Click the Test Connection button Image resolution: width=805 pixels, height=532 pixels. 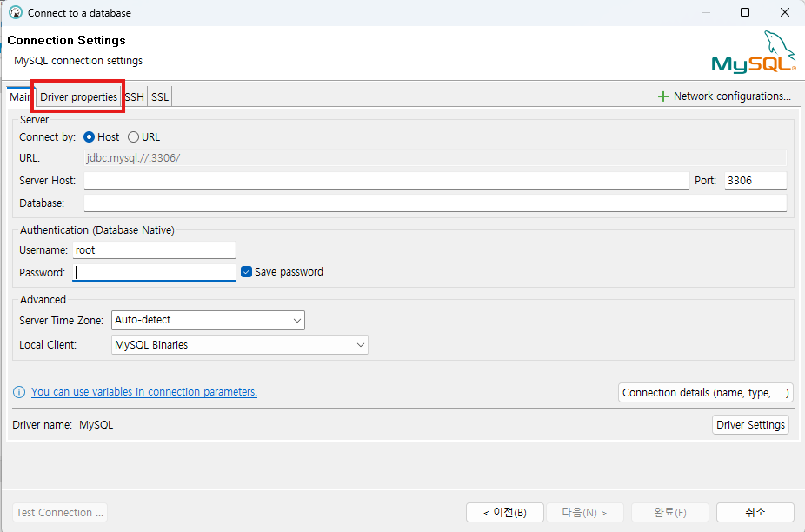(x=60, y=513)
